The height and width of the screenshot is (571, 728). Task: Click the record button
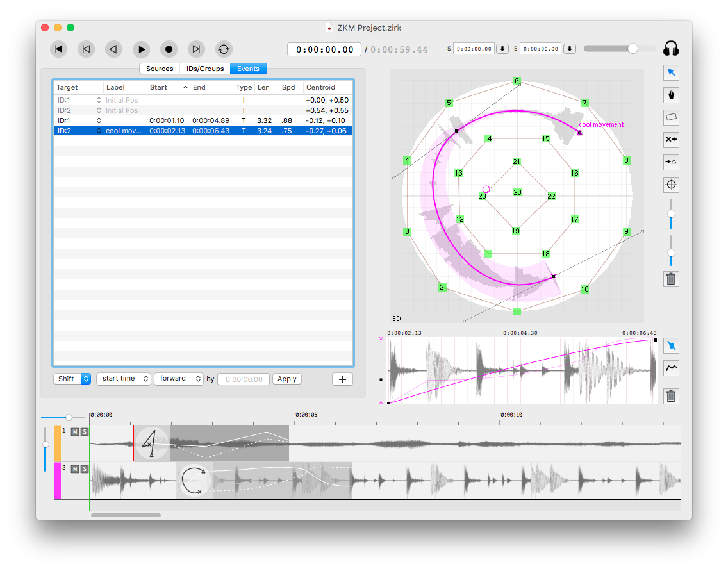(169, 49)
